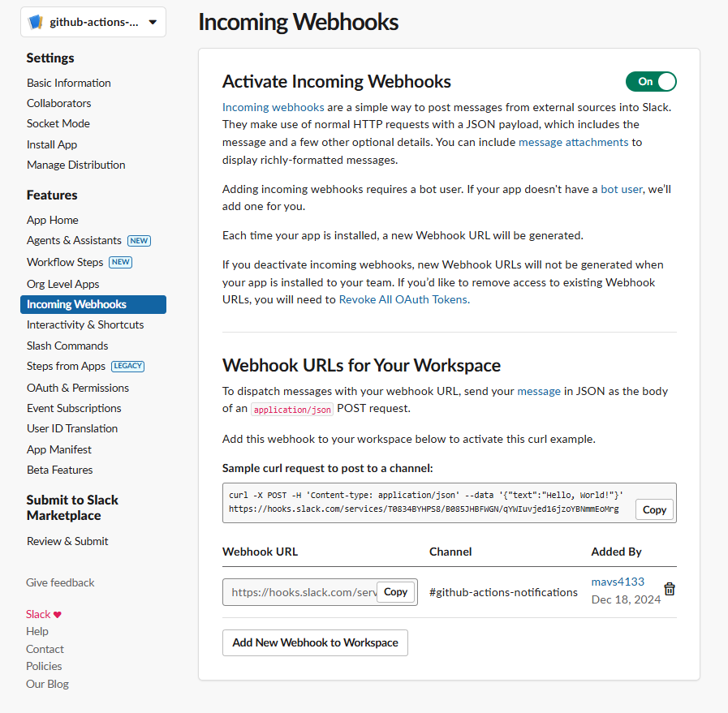Click the LEGACY badge beside Steps from Apps
This screenshot has width=728, height=713.
[x=127, y=366]
